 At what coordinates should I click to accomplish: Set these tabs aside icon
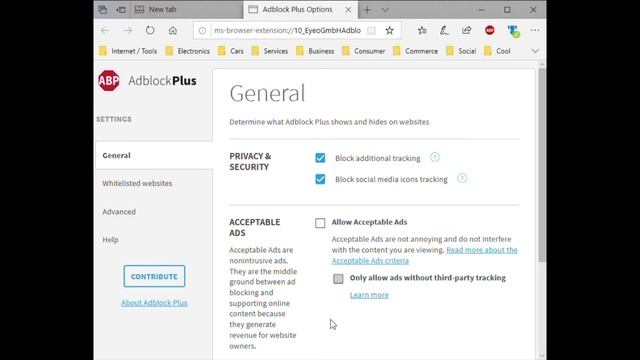pos(121,9)
